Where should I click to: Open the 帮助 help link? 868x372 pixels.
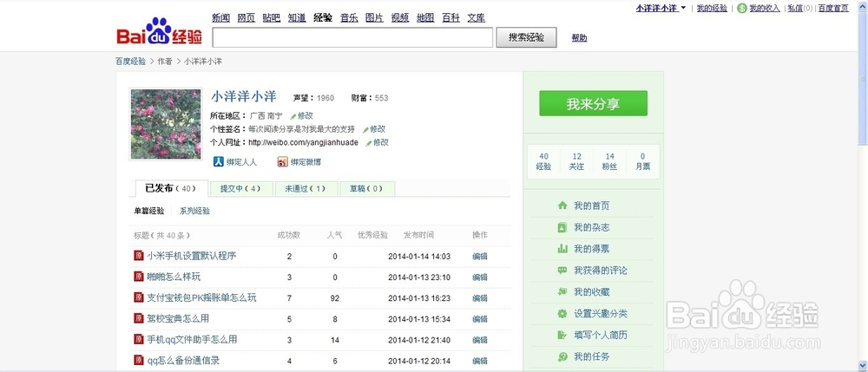coord(579,38)
